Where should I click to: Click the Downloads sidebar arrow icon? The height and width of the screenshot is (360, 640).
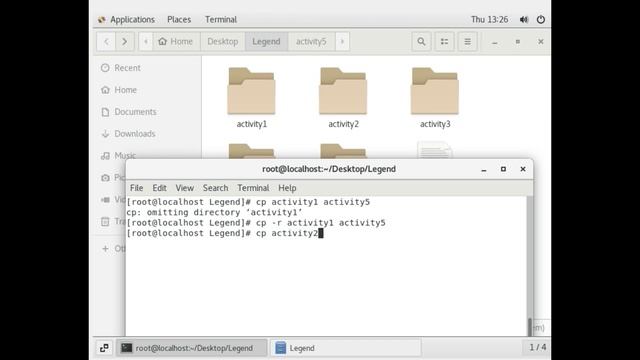(x=105, y=134)
